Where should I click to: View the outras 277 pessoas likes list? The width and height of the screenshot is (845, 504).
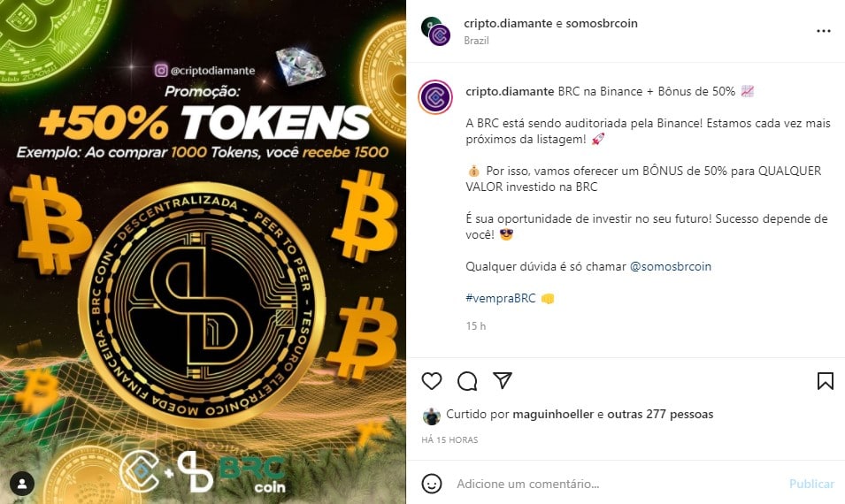click(x=660, y=414)
